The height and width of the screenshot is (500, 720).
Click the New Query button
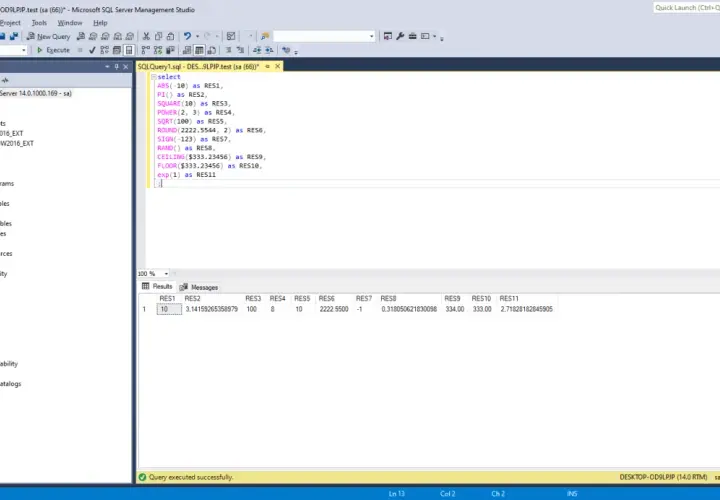tap(48, 36)
